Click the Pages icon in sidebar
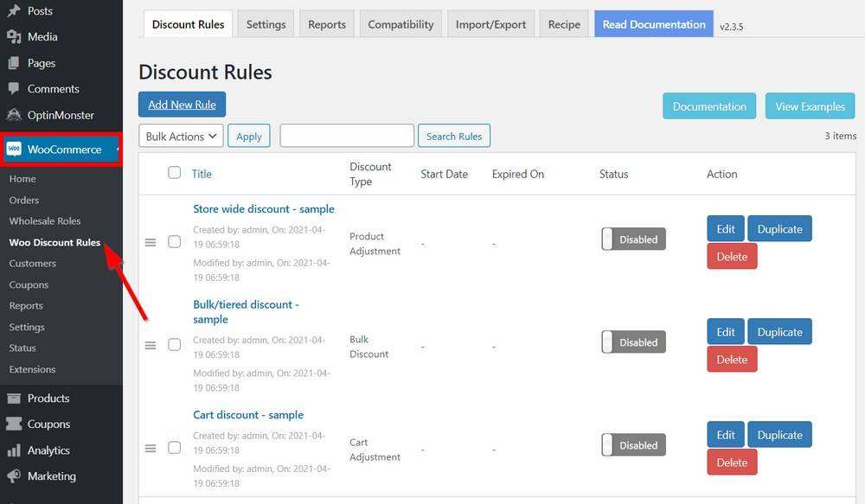This screenshot has width=865, height=504. tap(14, 63)
